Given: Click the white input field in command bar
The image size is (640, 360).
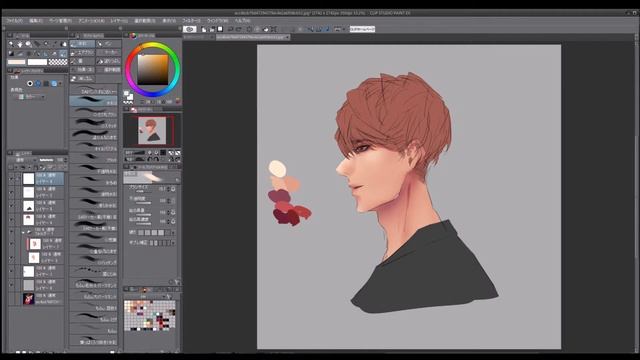Looking at the screenshot, I should point(362,29).
